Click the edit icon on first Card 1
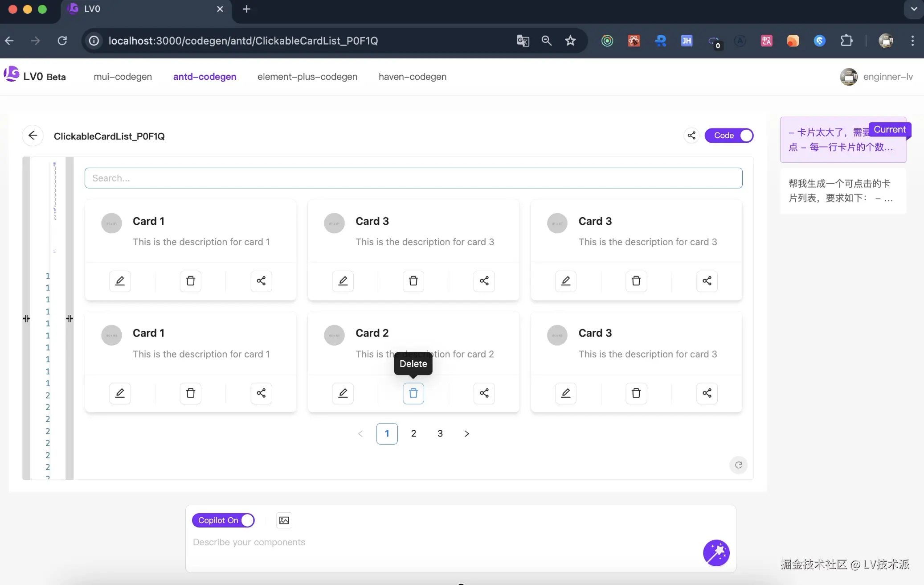The image size is (924, 585). pos(120,281)
